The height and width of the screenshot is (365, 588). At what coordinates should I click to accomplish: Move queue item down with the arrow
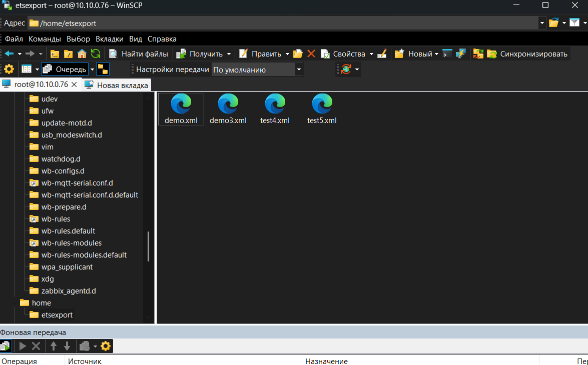67,346
